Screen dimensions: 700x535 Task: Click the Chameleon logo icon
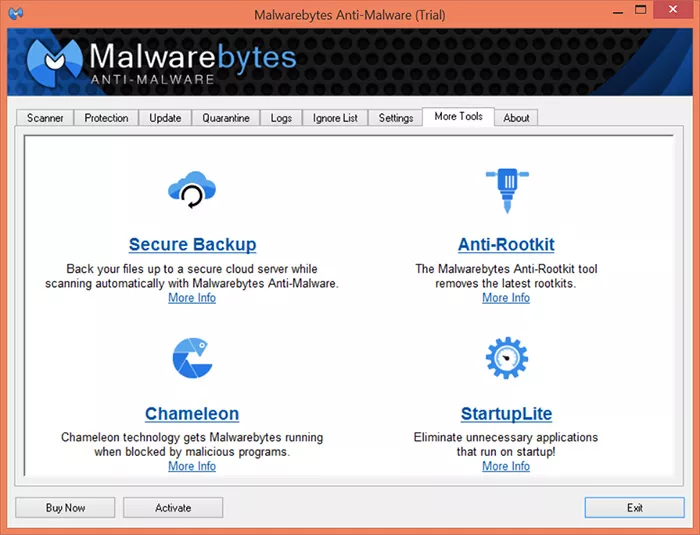coord(192,358)
